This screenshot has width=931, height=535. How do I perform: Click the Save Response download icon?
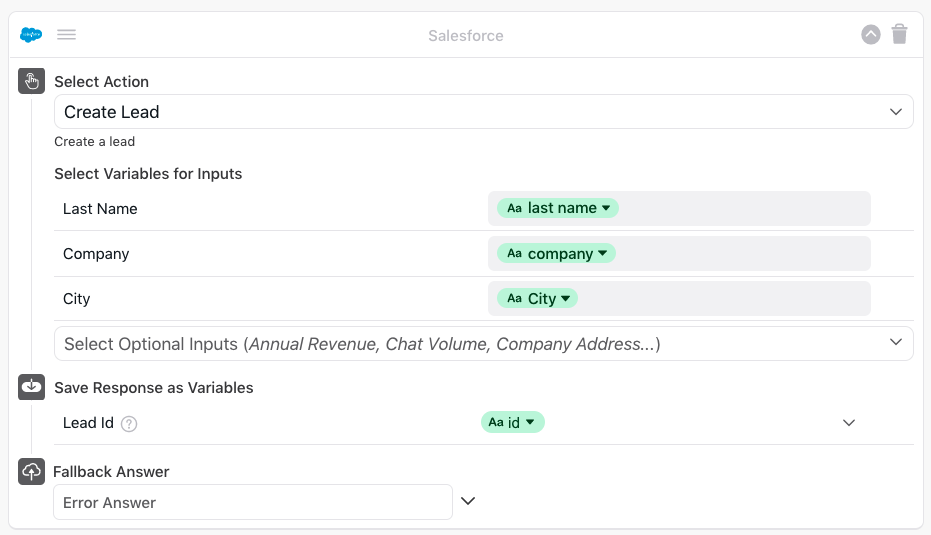coord(32,387)
